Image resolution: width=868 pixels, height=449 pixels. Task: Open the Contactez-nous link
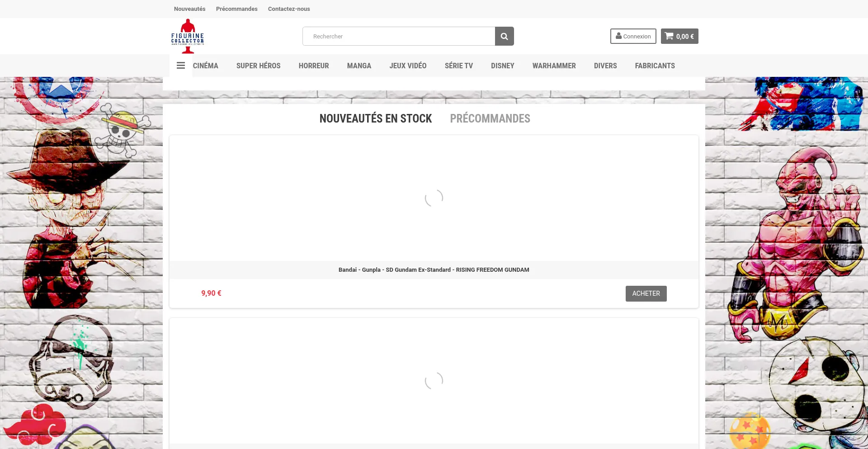(x=289, y=9)
